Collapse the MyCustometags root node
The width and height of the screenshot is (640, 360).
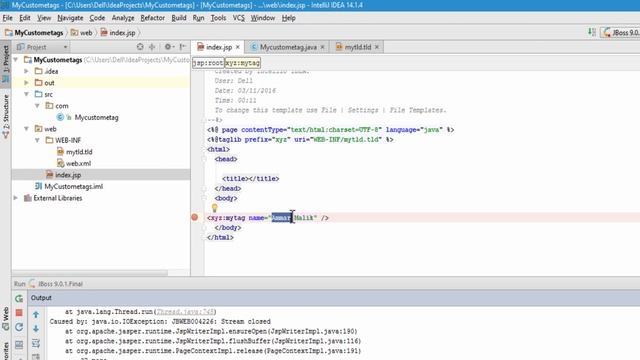16,60
